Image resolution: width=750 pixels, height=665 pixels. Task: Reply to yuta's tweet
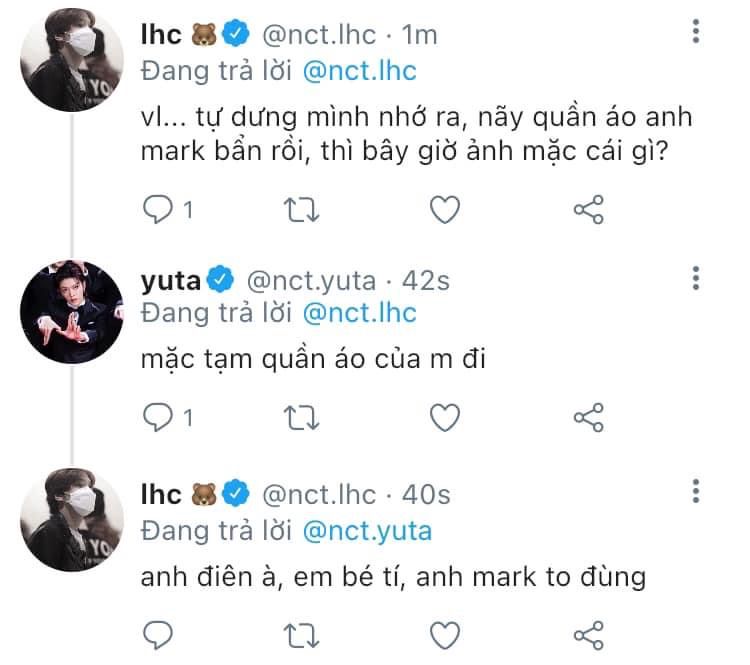(x=160, y=417)
